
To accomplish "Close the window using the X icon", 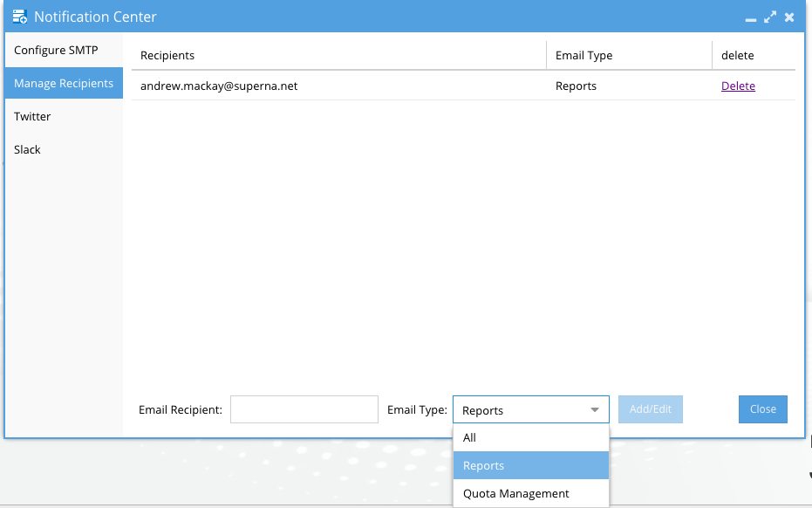I will pos(788,17).
